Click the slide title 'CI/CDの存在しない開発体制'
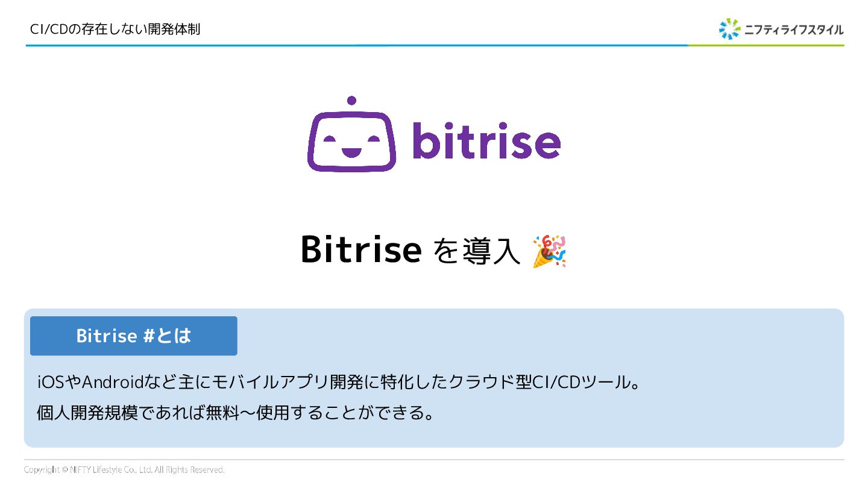Image resolution: width=868 pixels, height=488 pixels. [115, 29]
